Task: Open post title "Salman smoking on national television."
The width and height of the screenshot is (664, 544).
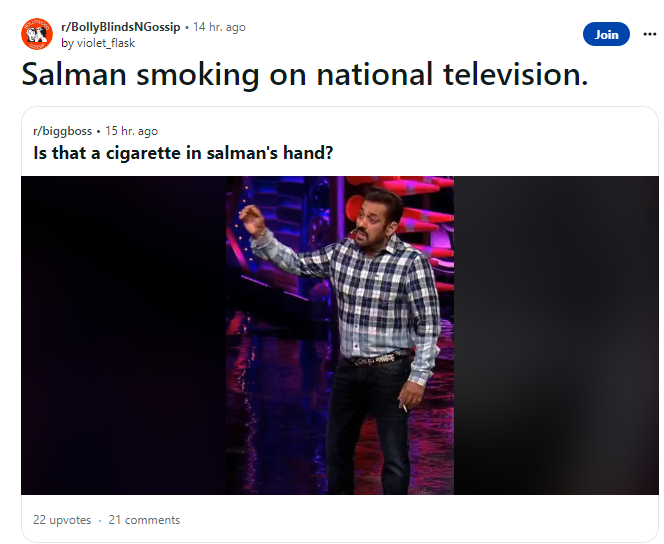Action: [x=305, y=76]
